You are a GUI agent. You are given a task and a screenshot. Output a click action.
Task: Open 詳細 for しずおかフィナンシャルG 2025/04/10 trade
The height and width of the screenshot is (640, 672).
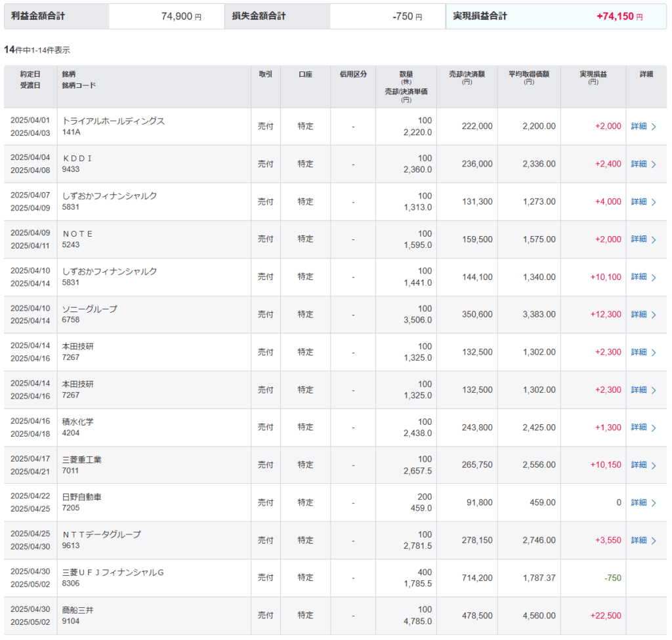point(639,277)
